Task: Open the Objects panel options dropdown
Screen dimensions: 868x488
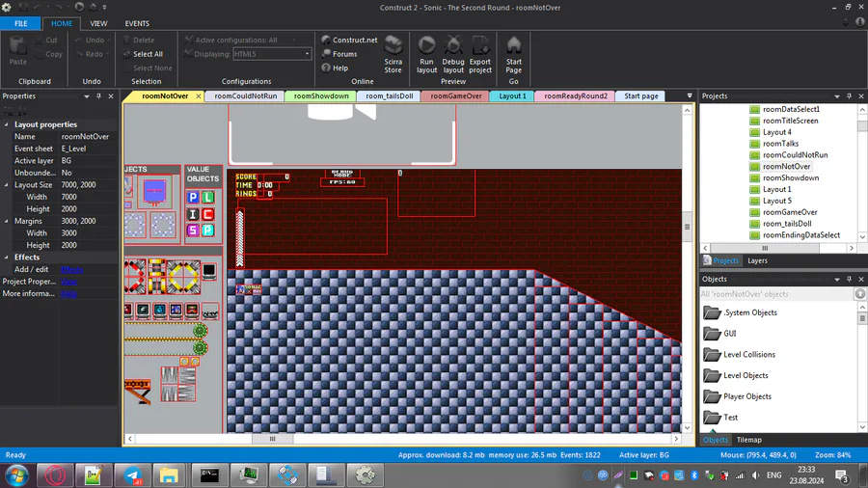Action: 837,280
